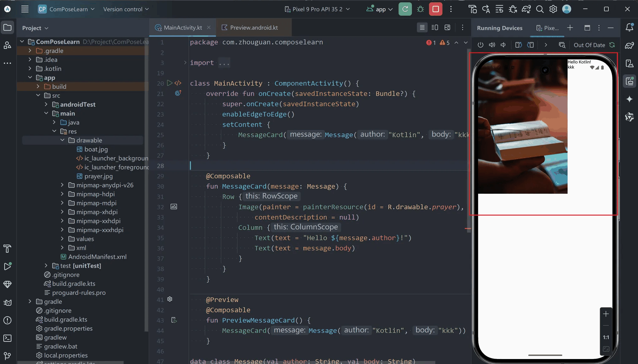Click the Stop app red button
The image size is (638, 364).
[x=436, y=9]
